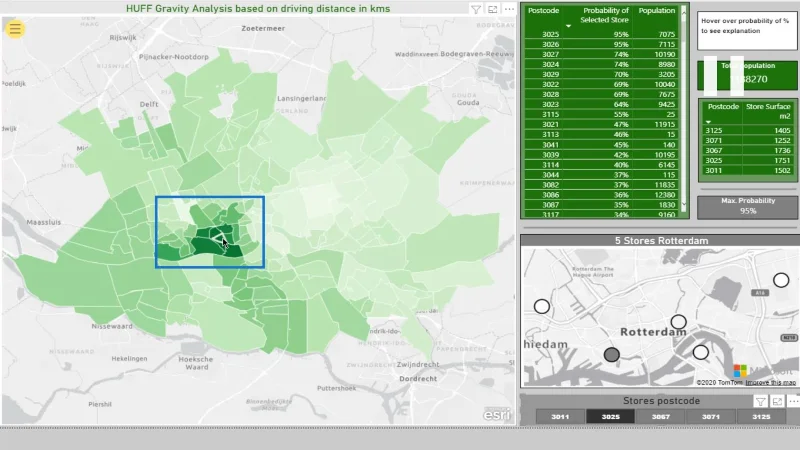Click the hover explanation text box
The height and width of the screenshot is (450, 800).
coord(747,31)
